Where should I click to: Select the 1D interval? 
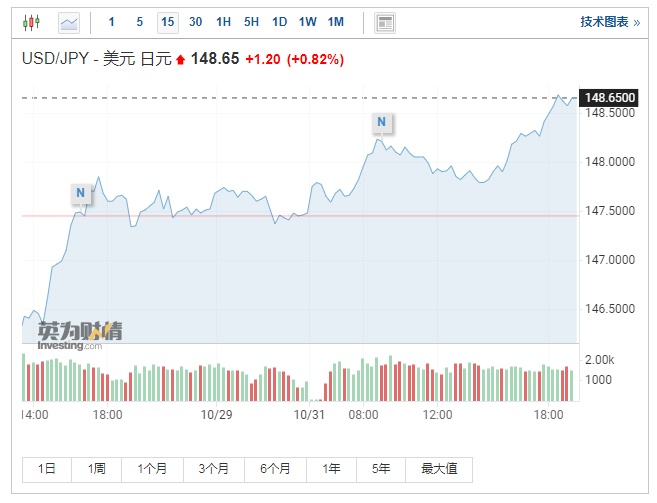pyautogui.click(x=279, y=22)
